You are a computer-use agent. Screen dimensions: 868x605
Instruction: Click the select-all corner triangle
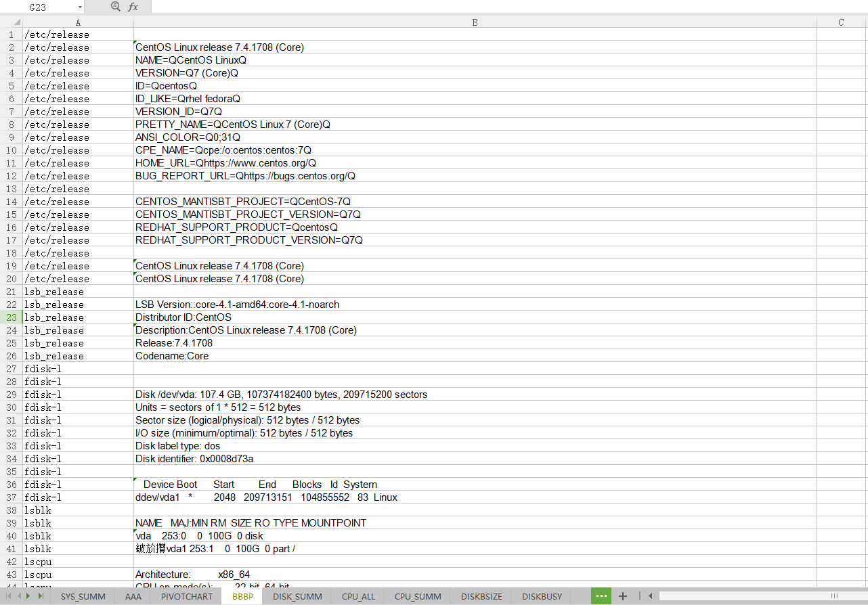pyautogui.click(x=18, y=23)
